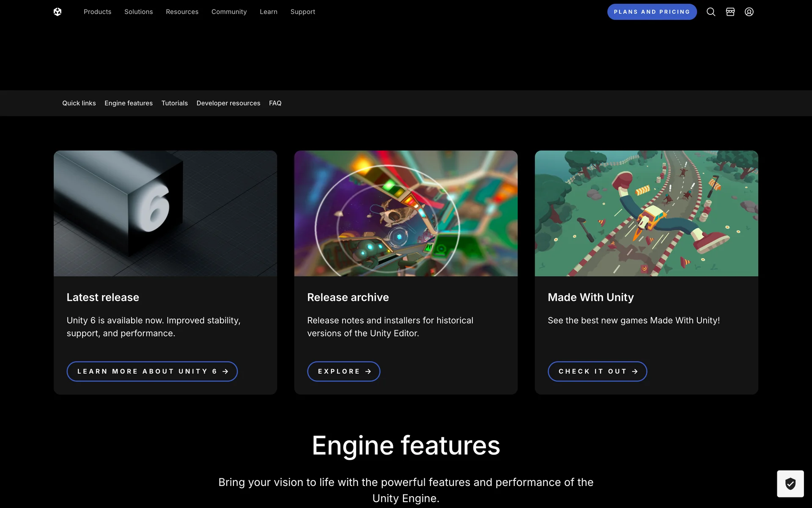Go to Tutorials anchor link
The image size is (812, 508).
pos(175,103)
